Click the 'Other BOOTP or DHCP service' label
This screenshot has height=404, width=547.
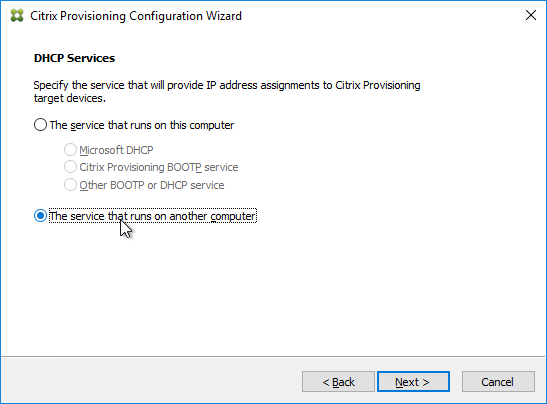(x=152, y=185)
